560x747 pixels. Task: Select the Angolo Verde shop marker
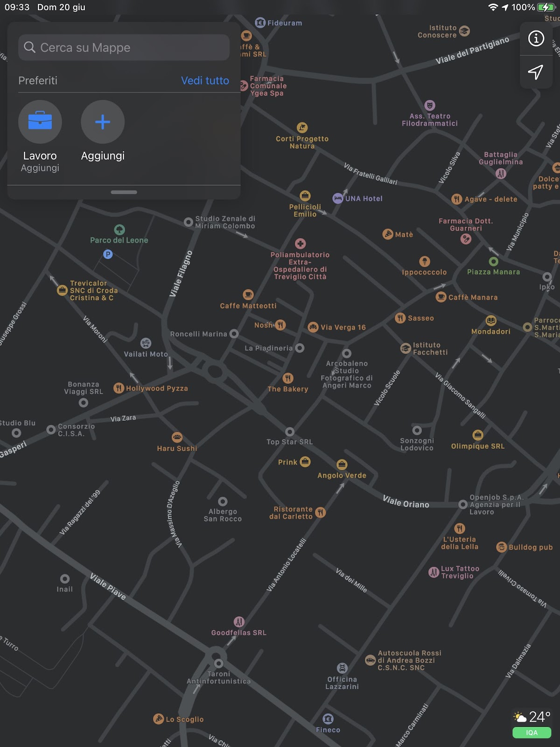pyautogui.click(x=342, y=465)
